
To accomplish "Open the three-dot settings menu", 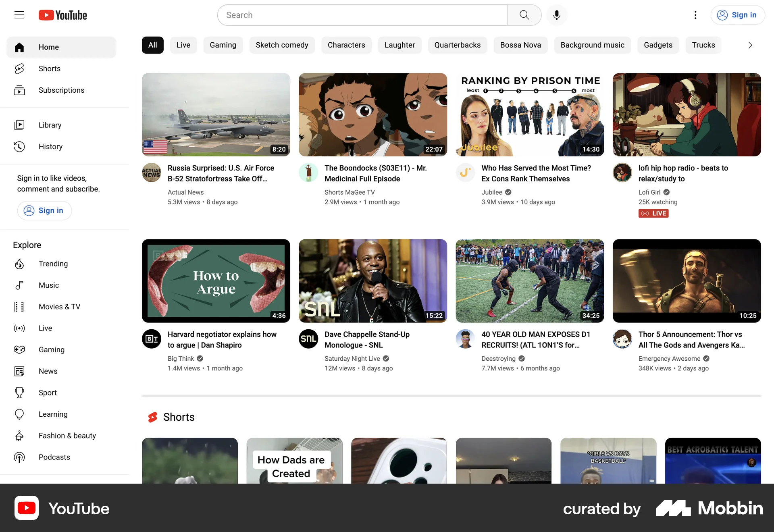I will [695, 15].
